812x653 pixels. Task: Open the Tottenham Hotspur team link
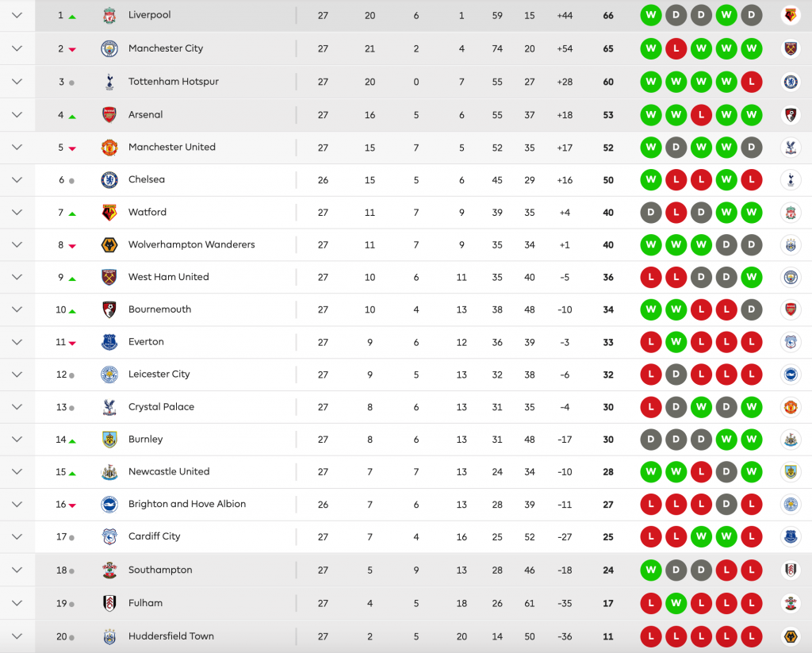(173, 82)
